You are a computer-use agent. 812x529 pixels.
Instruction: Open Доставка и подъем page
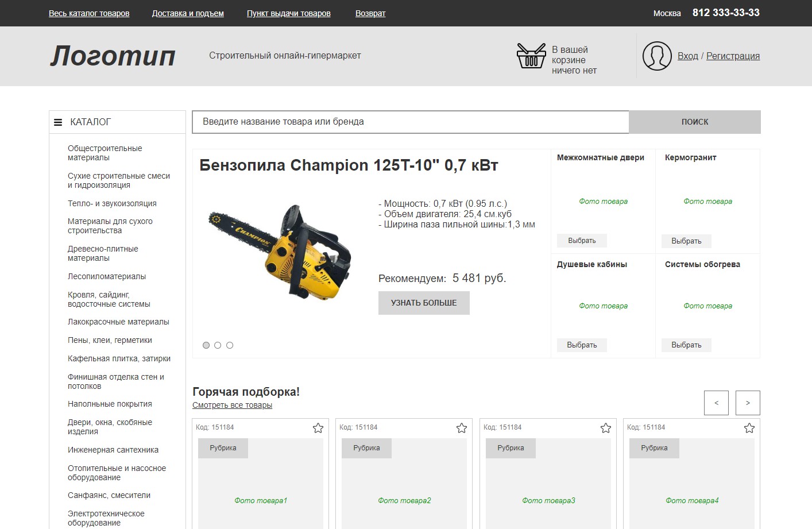[x=188, y=13]
